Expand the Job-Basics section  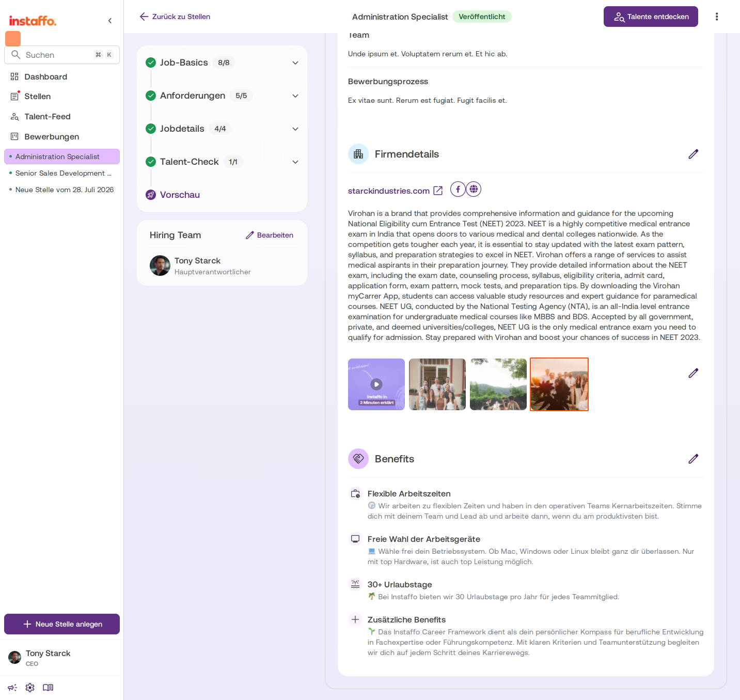(295, 63)
